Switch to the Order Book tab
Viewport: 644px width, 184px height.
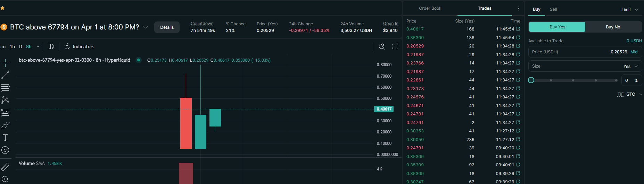pyautogui.click(x=430, y=8)
